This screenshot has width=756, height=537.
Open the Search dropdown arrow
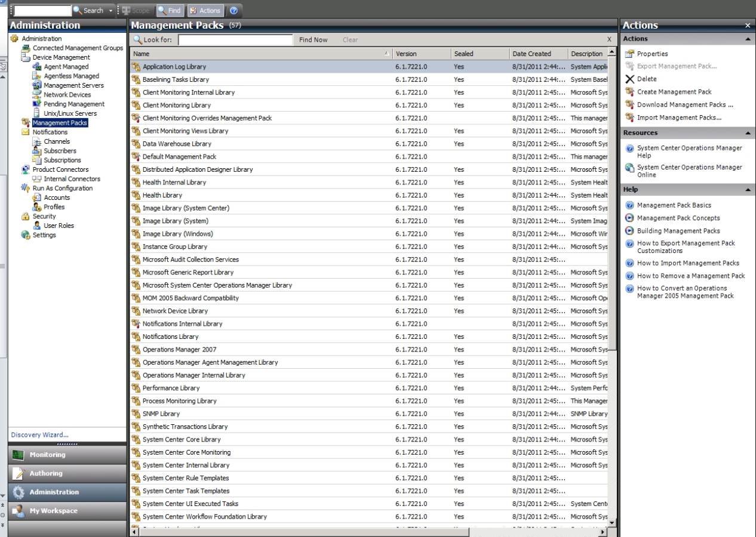(x=110, y=11)
